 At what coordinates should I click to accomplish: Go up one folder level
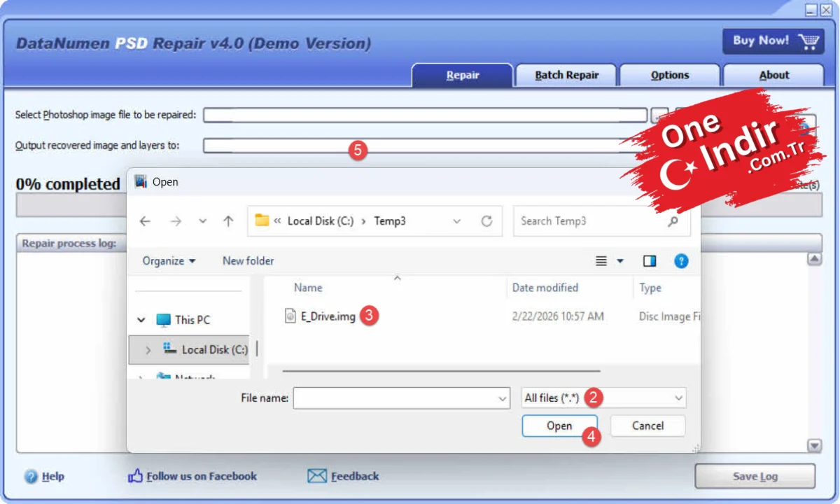227,221
